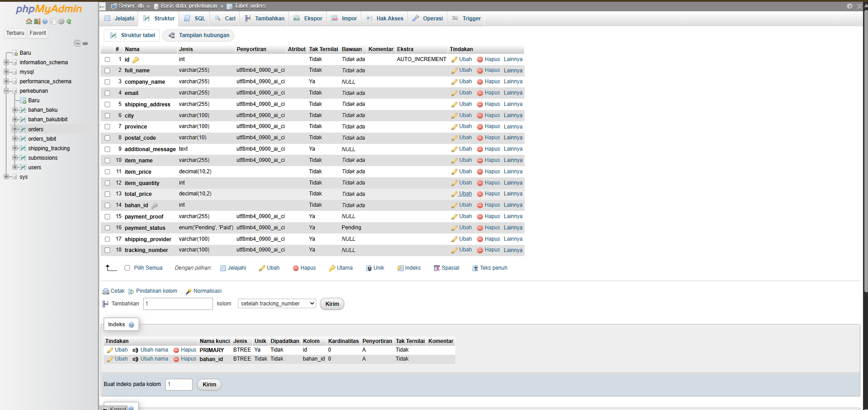868x410 pixels.
Task: Check the tracking_number row checkbox
Action: pyautogui.click(x=107, y=250)
